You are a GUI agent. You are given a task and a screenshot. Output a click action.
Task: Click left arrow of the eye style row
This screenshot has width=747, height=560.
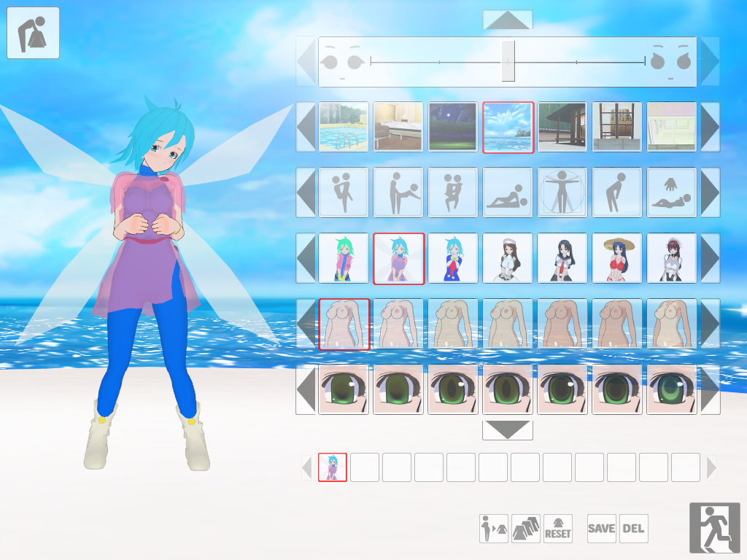(306, 389)
